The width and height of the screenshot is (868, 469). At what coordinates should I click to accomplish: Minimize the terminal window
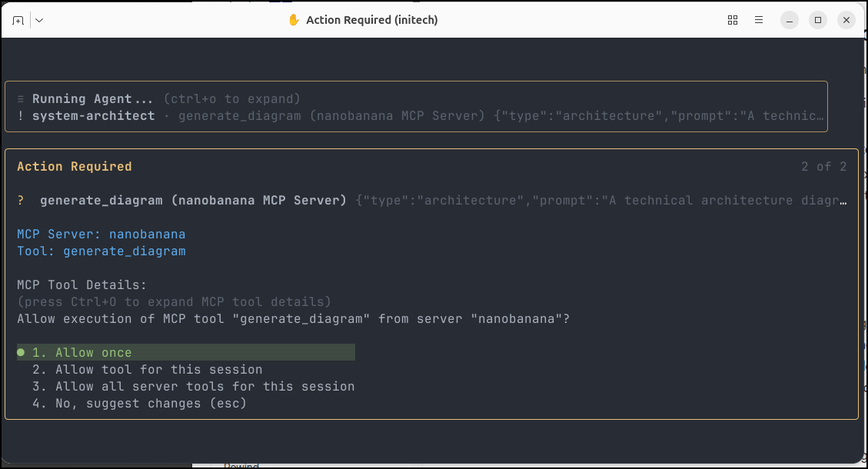tap(790, 20)
